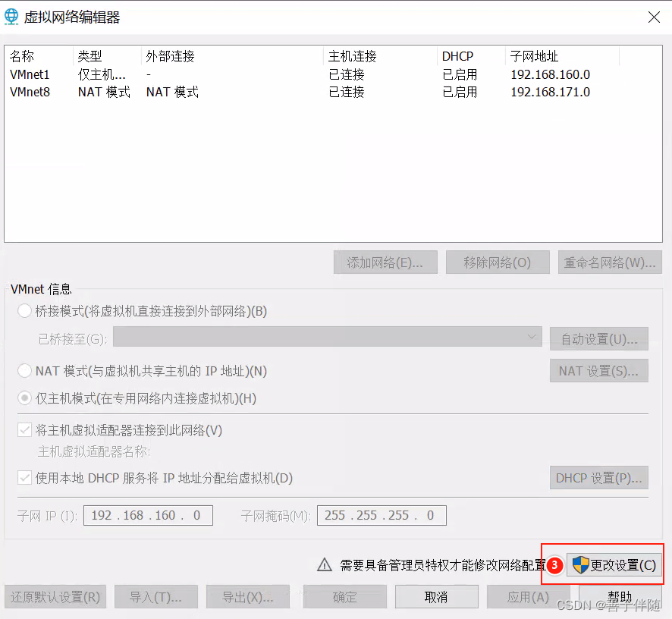Click the 子网地址 column header
Image resolution: width=672 pixels, height=619 pixels.
(x=562, y=56)
